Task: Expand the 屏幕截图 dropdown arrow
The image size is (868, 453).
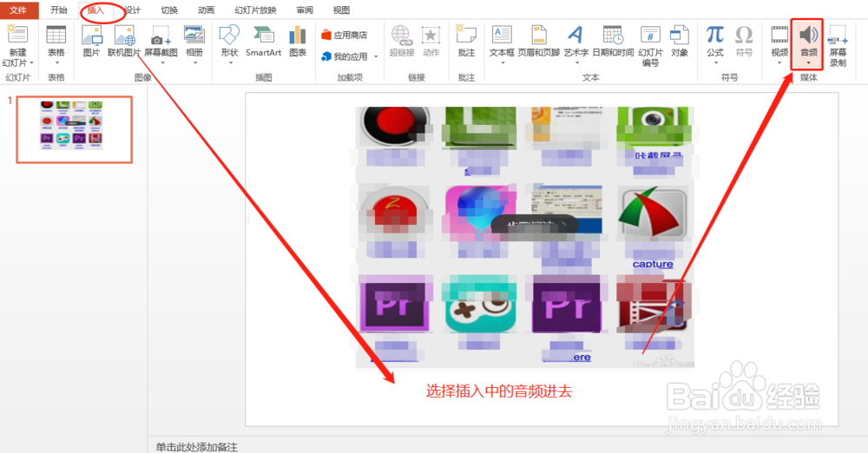Action: pyautogui.click(x=162, y=62)
